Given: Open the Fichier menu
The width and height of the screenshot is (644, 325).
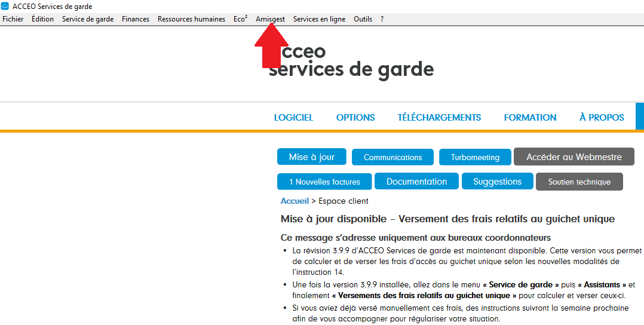Looking at the screenshot, I should (13, 19).
